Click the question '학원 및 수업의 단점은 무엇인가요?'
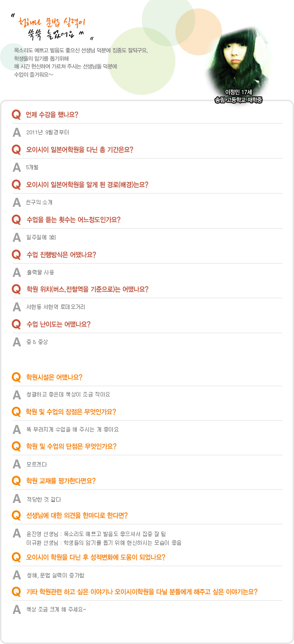This screenshot has height=644, width=294. [x=71, y=447]
